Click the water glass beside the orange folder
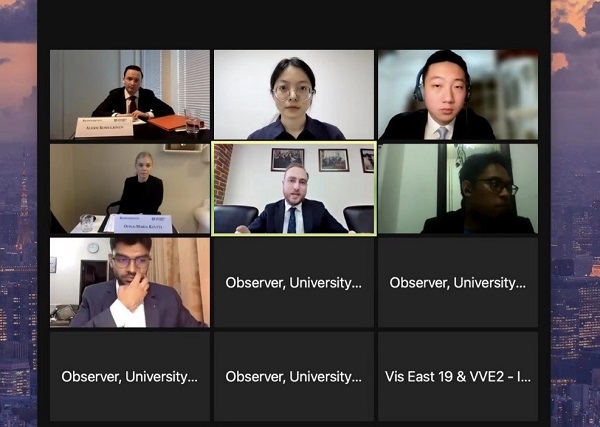The width and height of the screenshot is (600, 427). click(x=192, y=121)
